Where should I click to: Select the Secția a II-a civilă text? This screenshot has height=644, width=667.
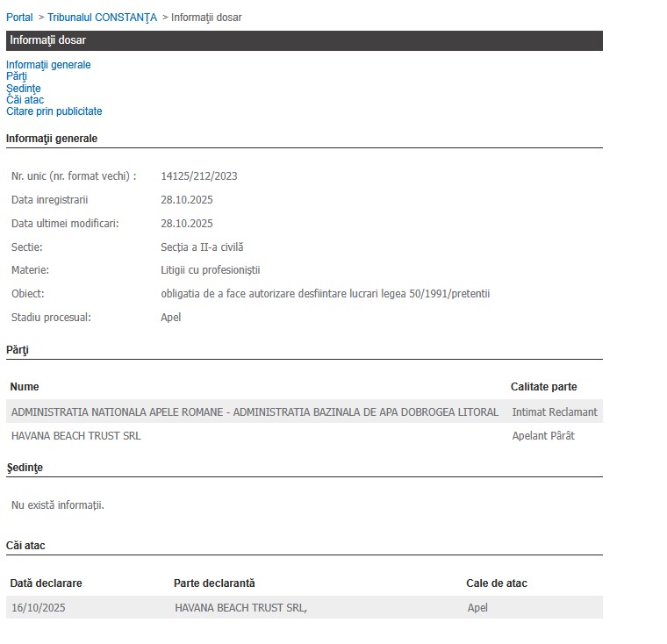tap(202, 247)
